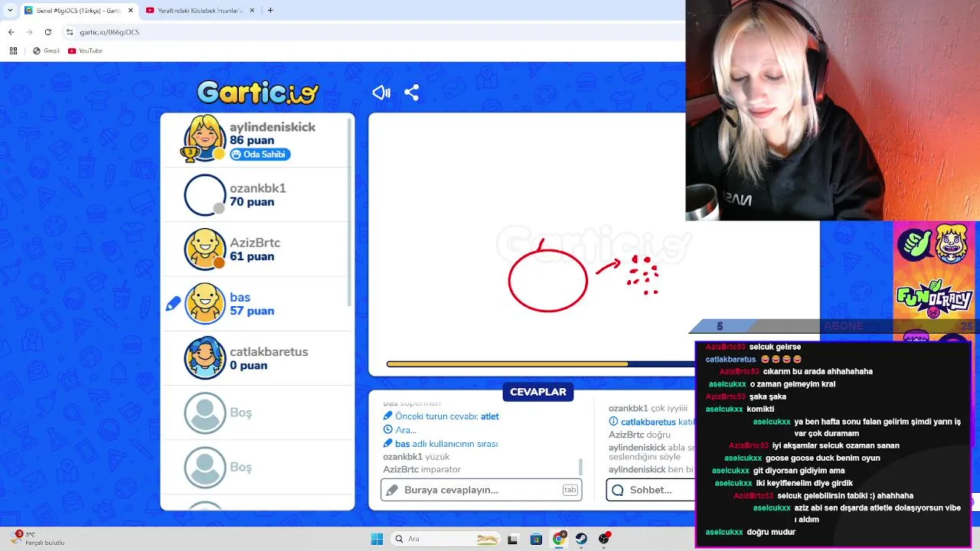This screenshot has width=980, height=551.
Task: Click in the Sohbet chat field
Action: tap(651, 490)
